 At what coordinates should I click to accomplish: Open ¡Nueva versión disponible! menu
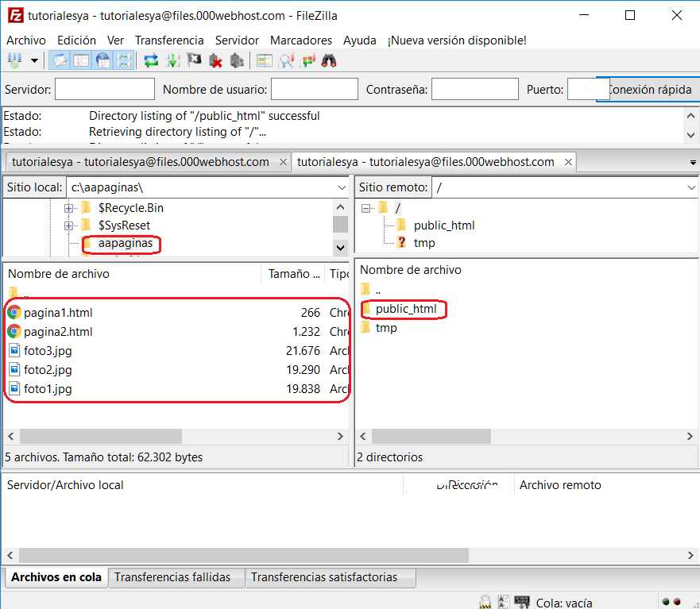(x=457, y=40)
